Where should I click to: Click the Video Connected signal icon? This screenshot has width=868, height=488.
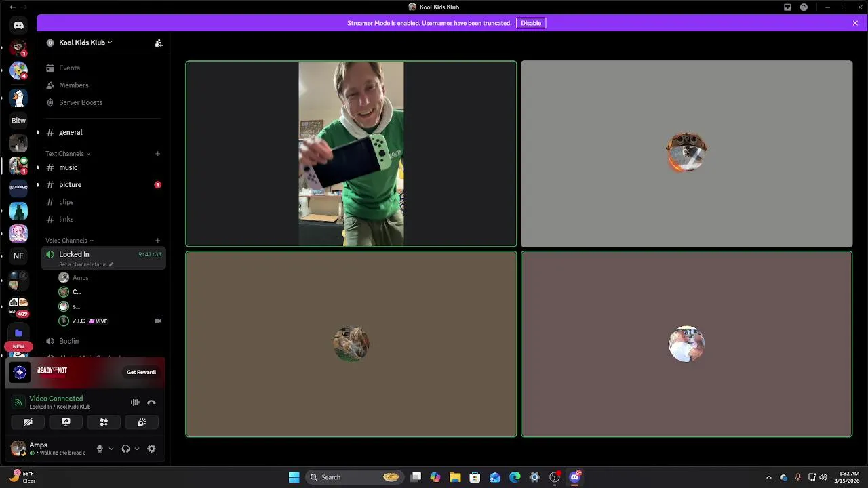tap(18, 403)
